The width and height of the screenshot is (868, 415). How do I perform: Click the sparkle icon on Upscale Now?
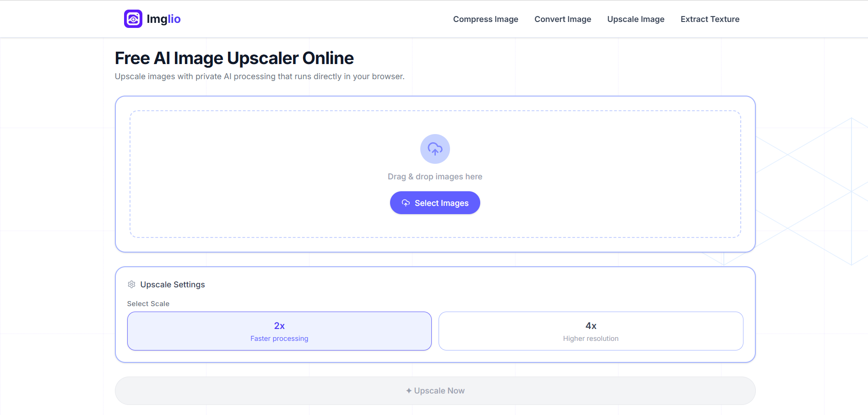tap(409, 391)
